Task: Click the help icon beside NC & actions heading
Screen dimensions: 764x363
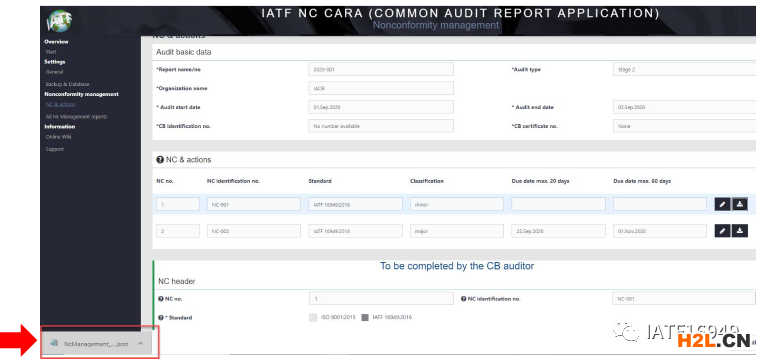Action: pyautogui.click(x=160, y=159)
